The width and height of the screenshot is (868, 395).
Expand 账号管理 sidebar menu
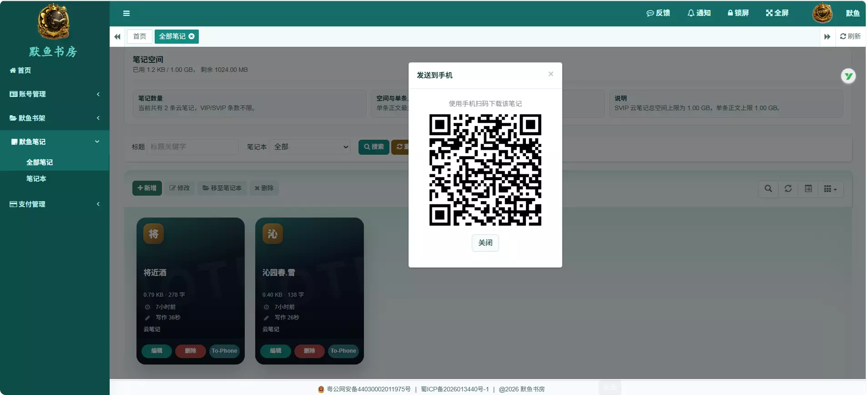point(55,94)
